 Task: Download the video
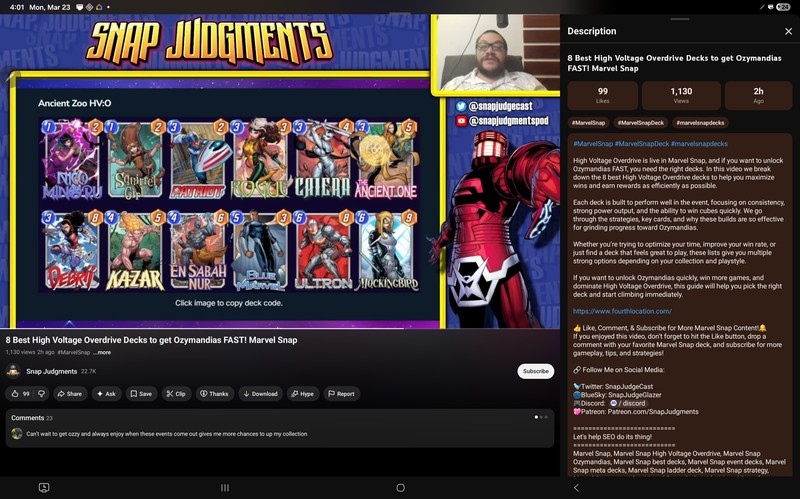tap(260, 393)
